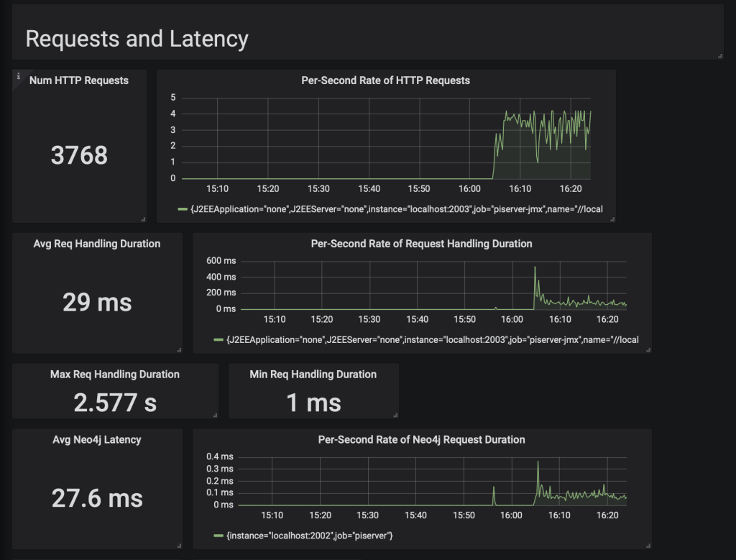Open the Per-Second Rate of HTTP Requests panel menu
Image resolution: width=736 pixels, height=560 pixels.
(x=385, y=81)
